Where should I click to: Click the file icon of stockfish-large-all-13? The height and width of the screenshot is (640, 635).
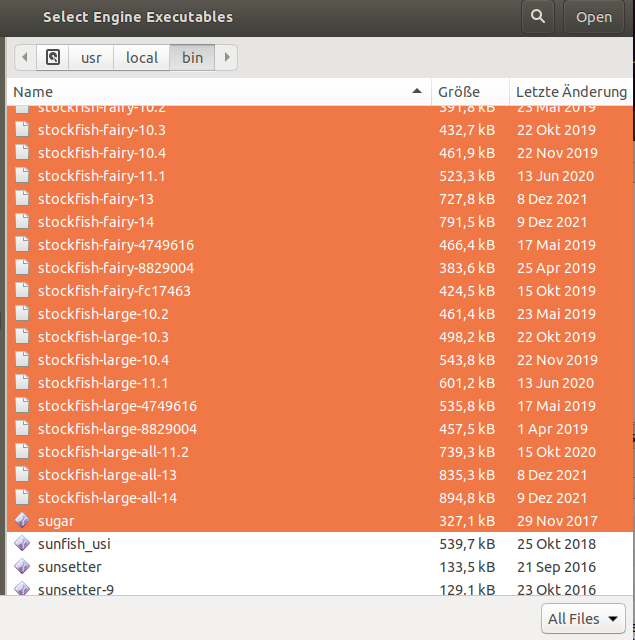coord(22,474)
